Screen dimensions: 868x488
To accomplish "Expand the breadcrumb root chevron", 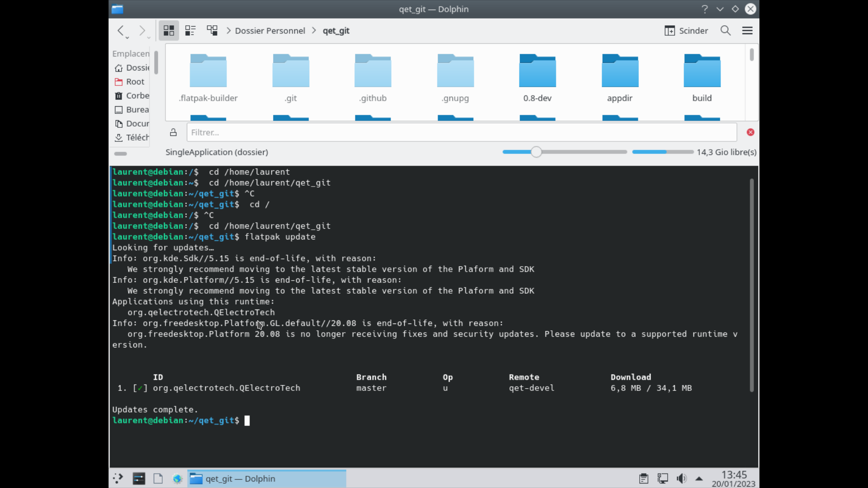I will (x=228, y=31).
